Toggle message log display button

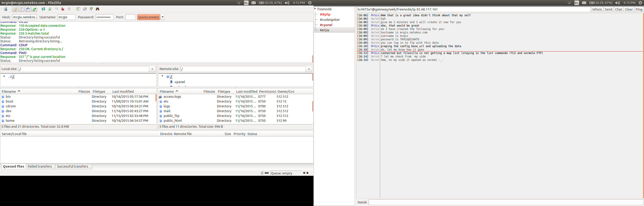click(x=15, y=9)
